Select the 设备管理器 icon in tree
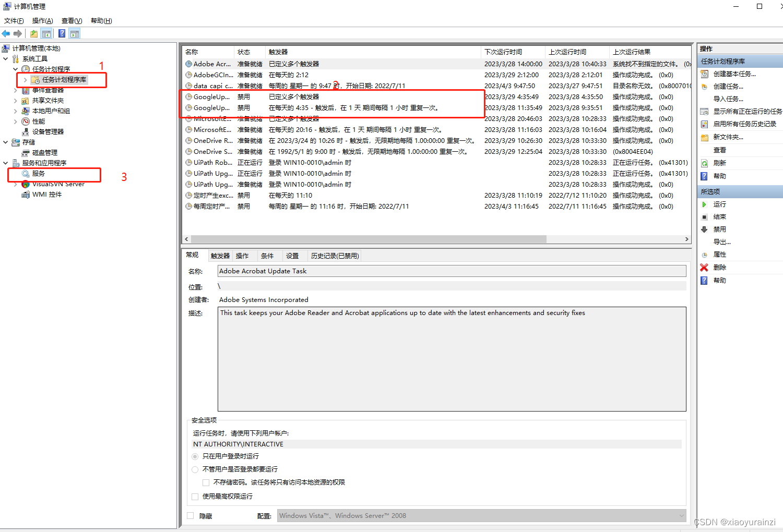The width and height of the screenshot is (783, 532). click(26, 132)
